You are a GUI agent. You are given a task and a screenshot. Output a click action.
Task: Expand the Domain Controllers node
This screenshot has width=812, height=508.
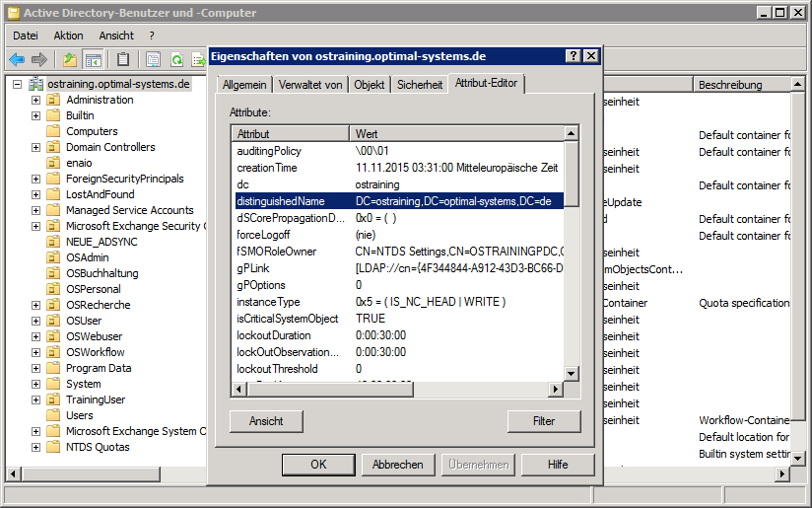pos(35,147)
